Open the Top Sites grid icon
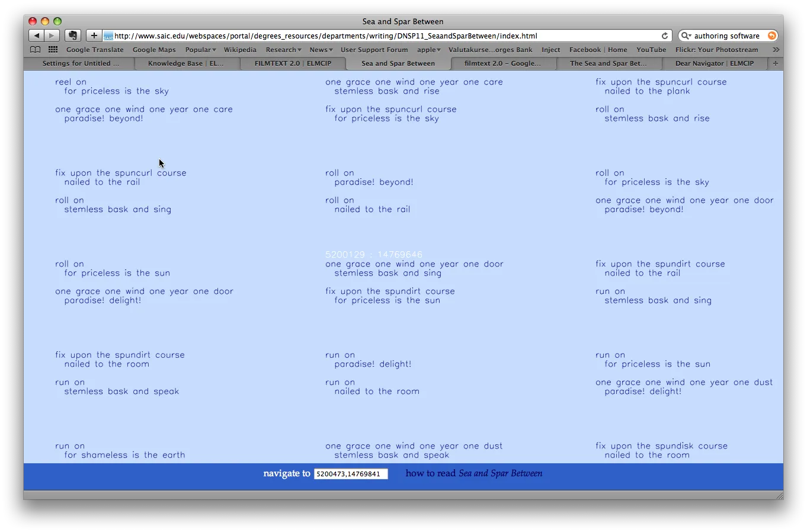This screenshot has height=532, width=807. click(53, 50)
